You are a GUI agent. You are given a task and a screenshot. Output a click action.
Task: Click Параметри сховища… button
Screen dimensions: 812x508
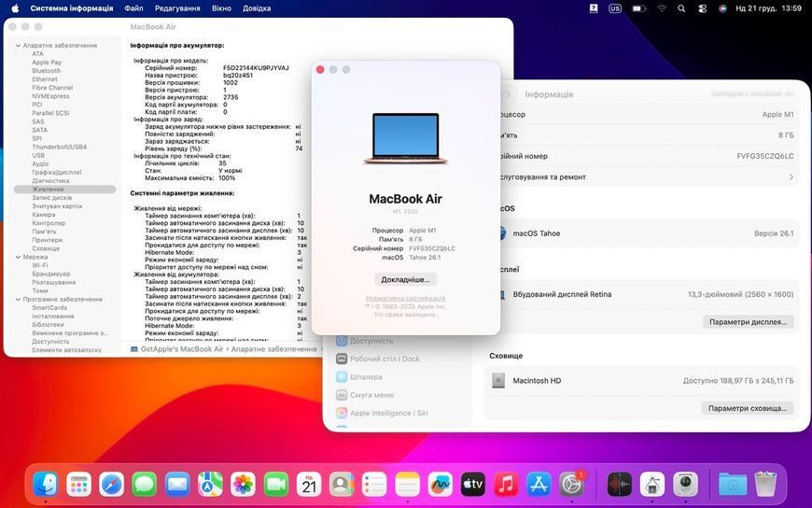(x=748, y=408)
